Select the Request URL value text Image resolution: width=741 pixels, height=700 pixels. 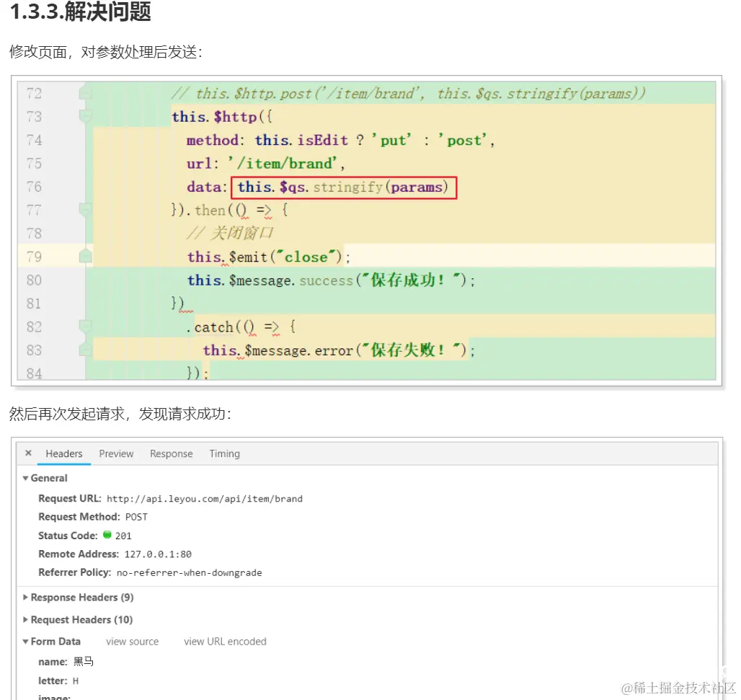click(x=205, y=499)
